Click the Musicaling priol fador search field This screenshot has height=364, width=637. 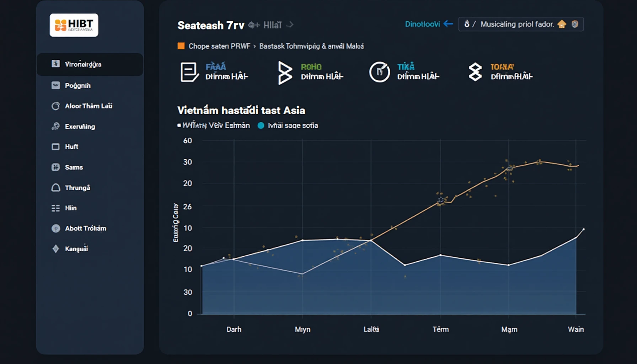point(521,24)
